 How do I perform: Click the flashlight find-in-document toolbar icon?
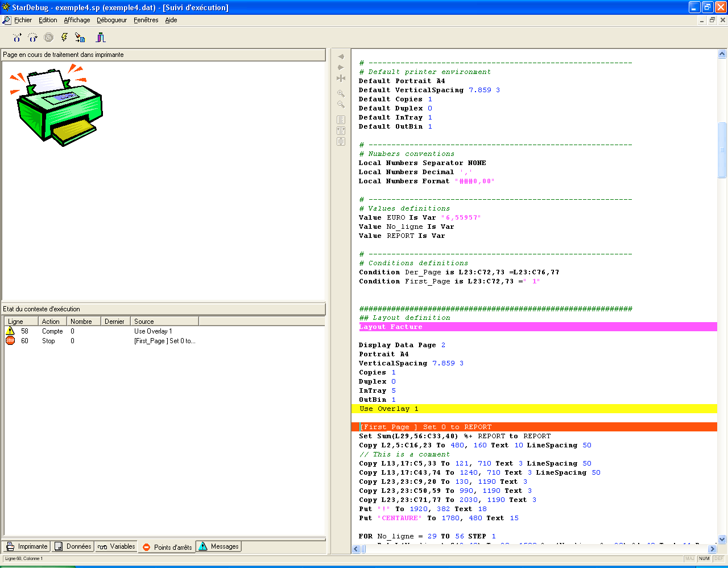coord(80,38)
